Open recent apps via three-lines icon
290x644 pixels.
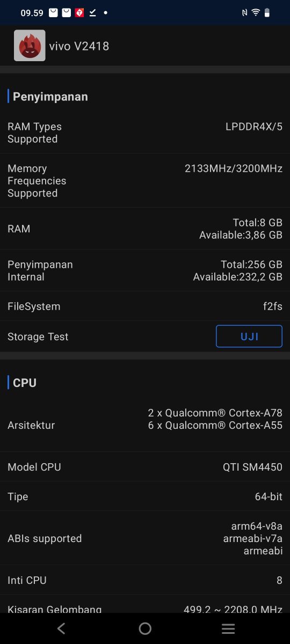(x=228, y=628)
